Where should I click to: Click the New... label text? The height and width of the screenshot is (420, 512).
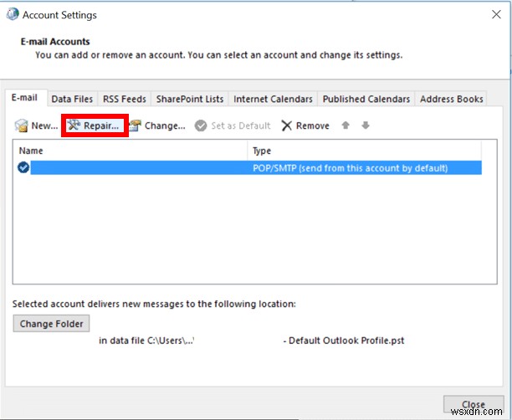[44, 125]
